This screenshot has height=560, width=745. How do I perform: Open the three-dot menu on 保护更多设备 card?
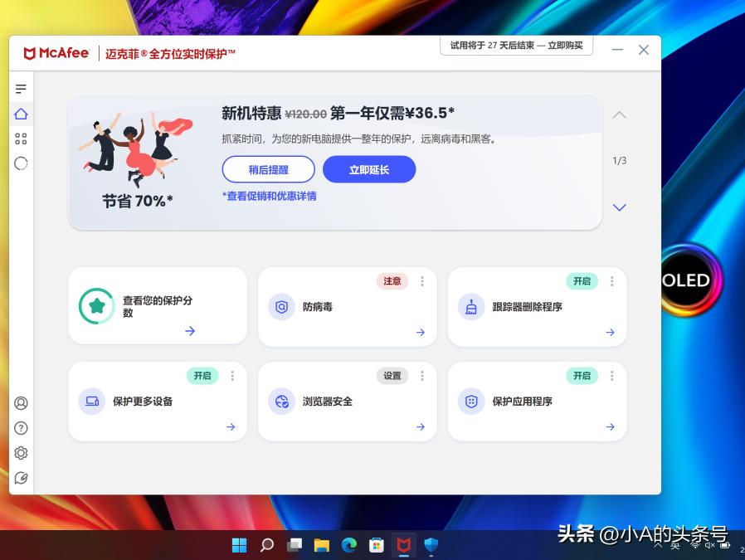232,376
